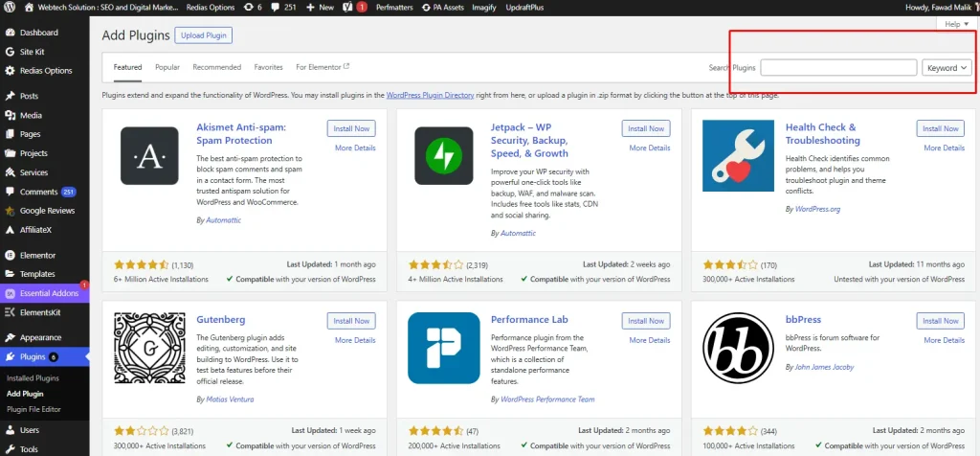Image resolution: width=980 pixels, height=456 pixels.
Task: Click the Jetpack plugin logo
Action: [444, 156]
